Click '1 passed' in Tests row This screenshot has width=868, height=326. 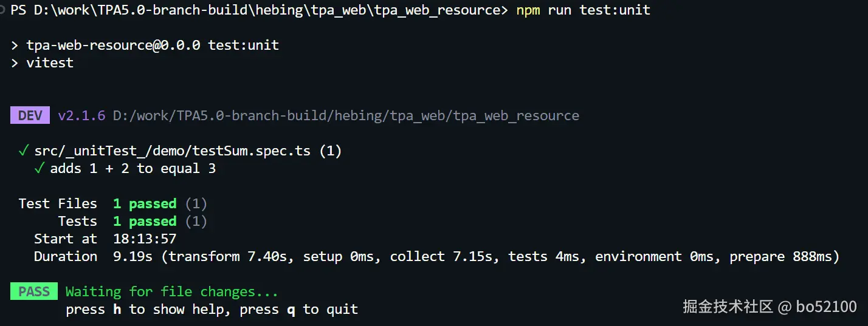[145, 221]
